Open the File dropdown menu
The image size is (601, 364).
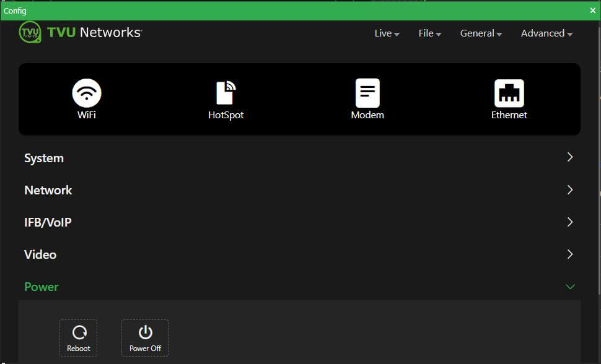point(429,33)
